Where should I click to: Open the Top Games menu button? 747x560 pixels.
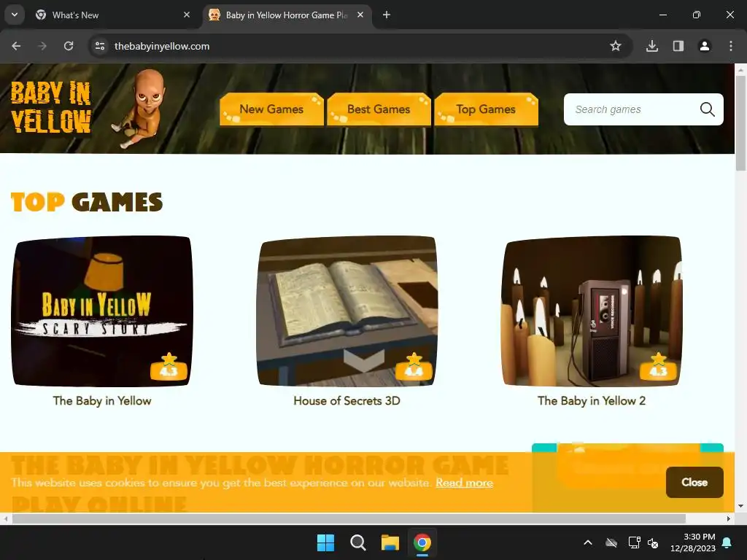[486, 109]
